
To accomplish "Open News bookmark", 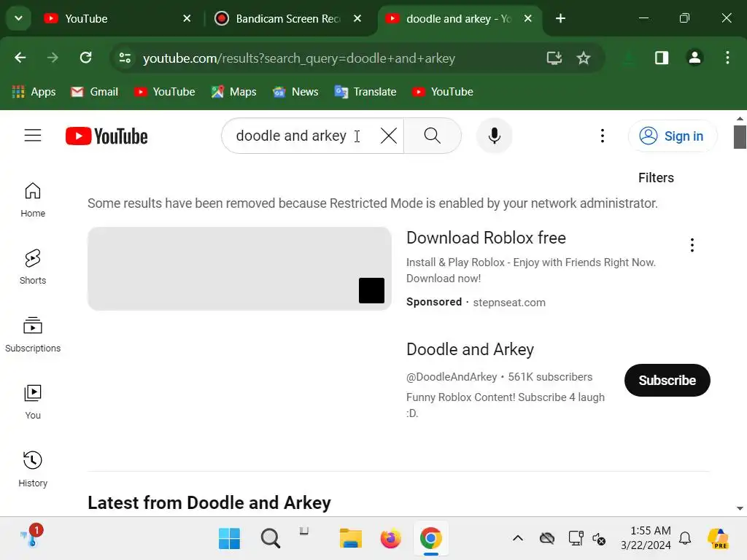I will [x=295, y=91].
